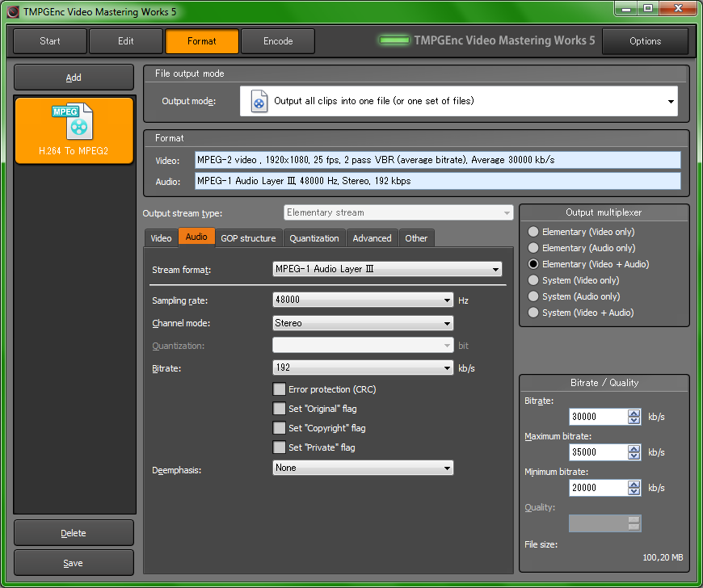The width and height of the screenshot is (703, 588).
Task: Open the Advanced tab
Action: pos(373,238)
